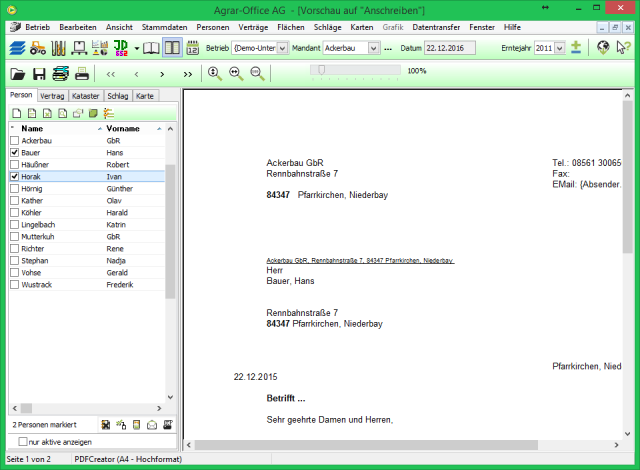Click the checklist tree icon
Viewport: 640px width, 470px height.
click(x=109, y=113)
